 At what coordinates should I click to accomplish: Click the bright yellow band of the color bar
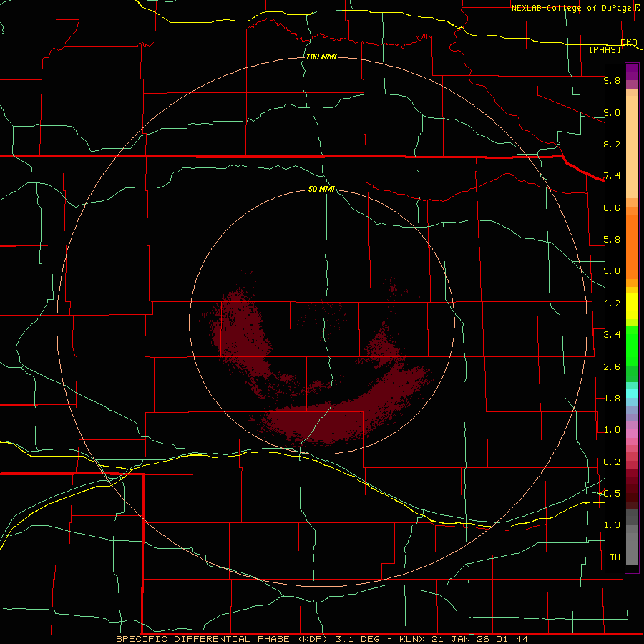[x=632, y=306]
